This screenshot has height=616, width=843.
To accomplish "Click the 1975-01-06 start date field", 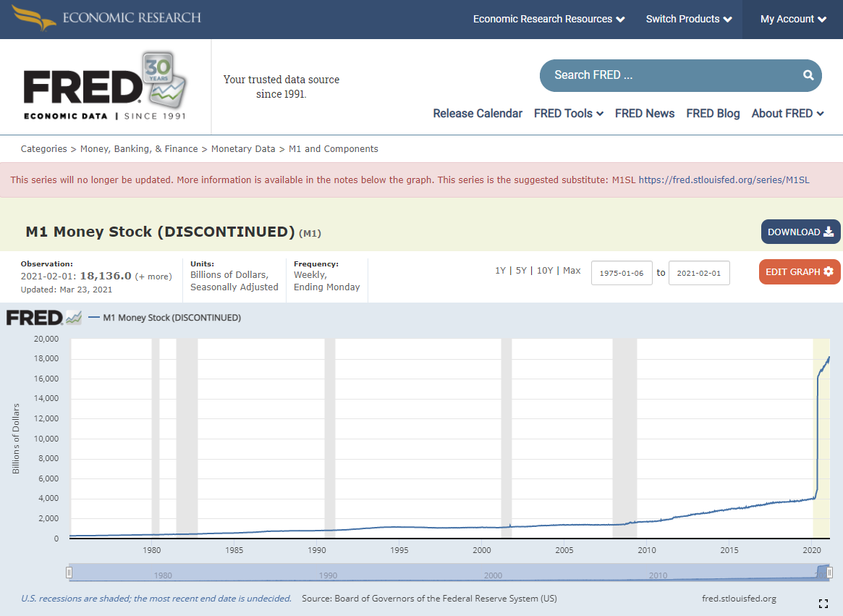I will tap(622, 273).
